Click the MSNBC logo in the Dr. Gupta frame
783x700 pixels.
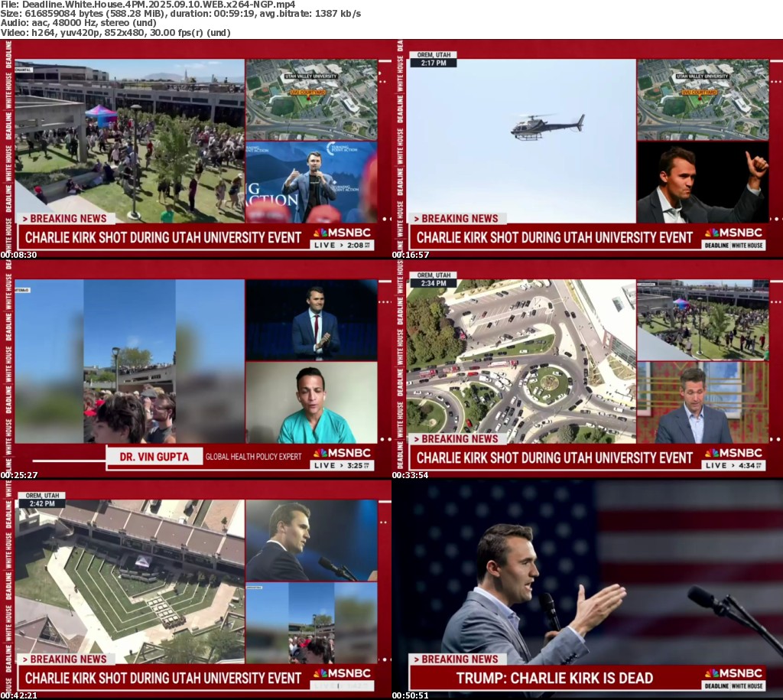point(342,453)
